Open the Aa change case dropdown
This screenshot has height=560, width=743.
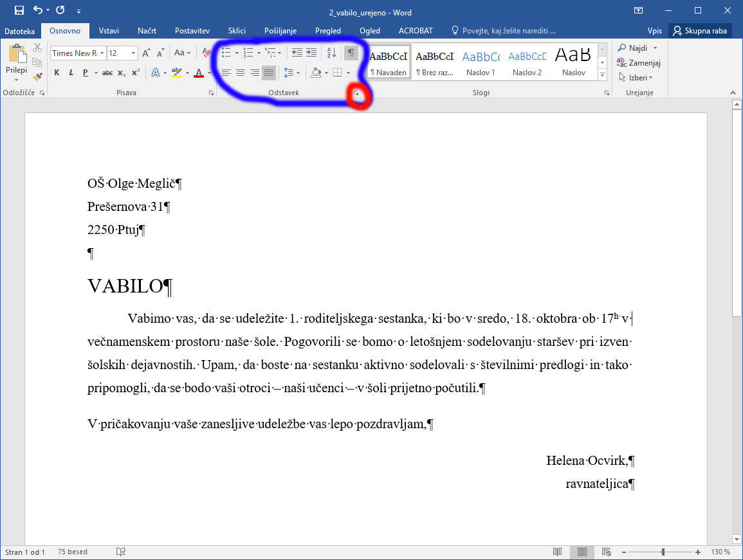[x=183, y=53]
